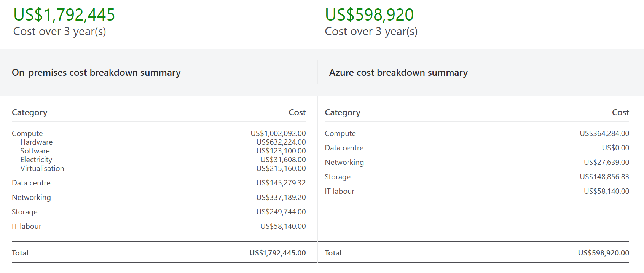Click the Electricity sub-item under Compute

[36, 160]
